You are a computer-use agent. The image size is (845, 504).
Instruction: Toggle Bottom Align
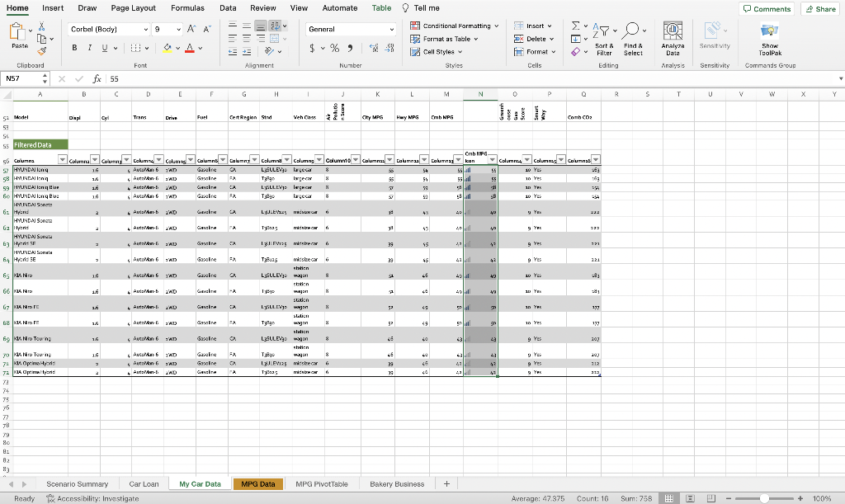pos(260,26)
